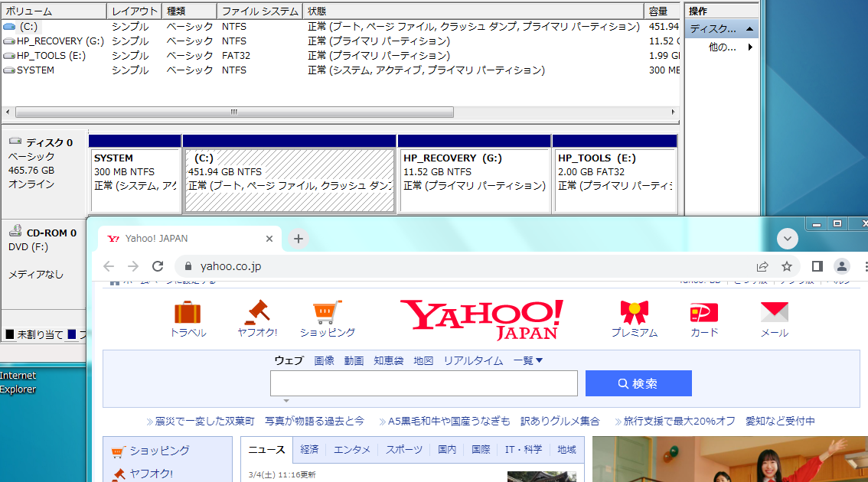Open Chrome side panel icon

(x=817, y=266)
